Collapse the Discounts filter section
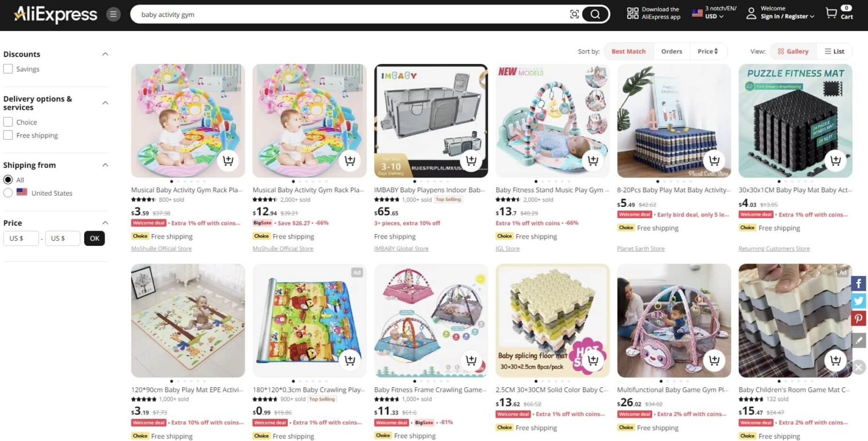 [105, 54]
